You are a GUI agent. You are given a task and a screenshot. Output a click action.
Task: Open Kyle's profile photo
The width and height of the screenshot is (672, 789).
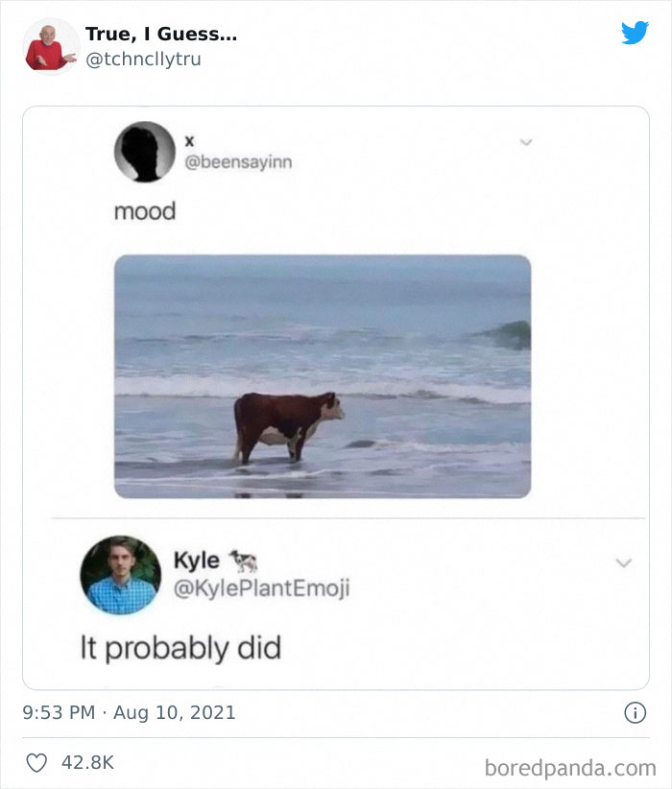point(121,575)
